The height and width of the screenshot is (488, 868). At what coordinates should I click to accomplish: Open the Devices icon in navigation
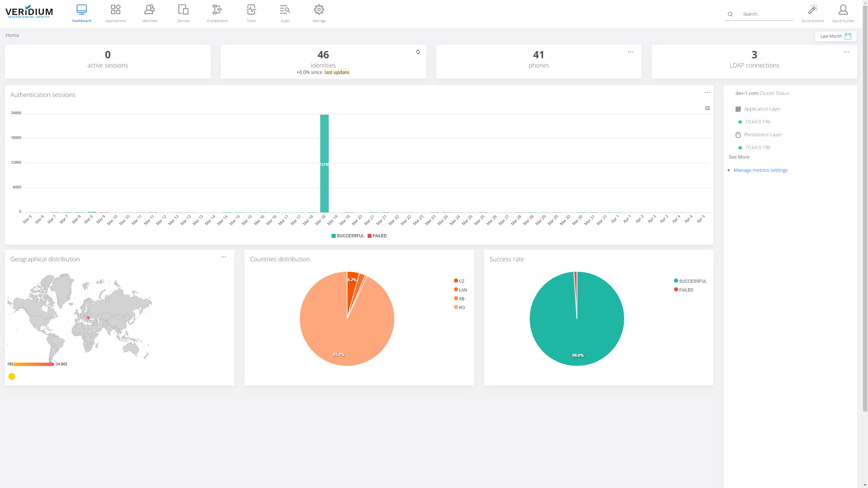183,10
